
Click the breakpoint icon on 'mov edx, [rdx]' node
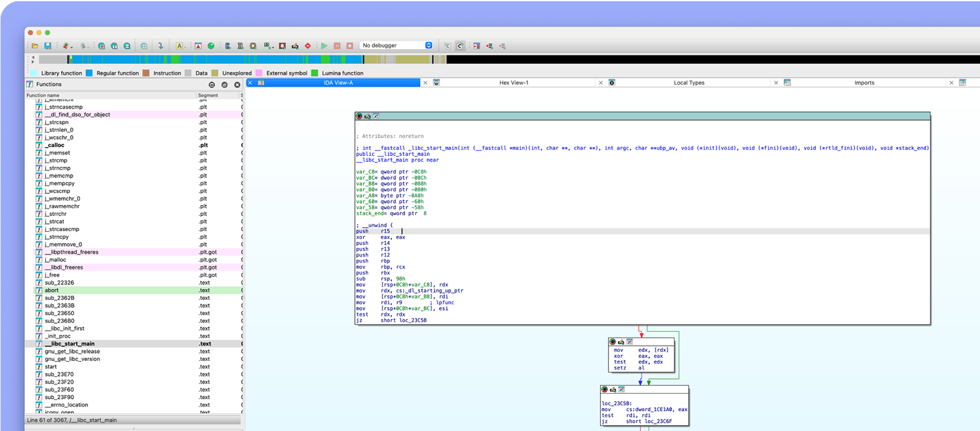pos(613,341)
